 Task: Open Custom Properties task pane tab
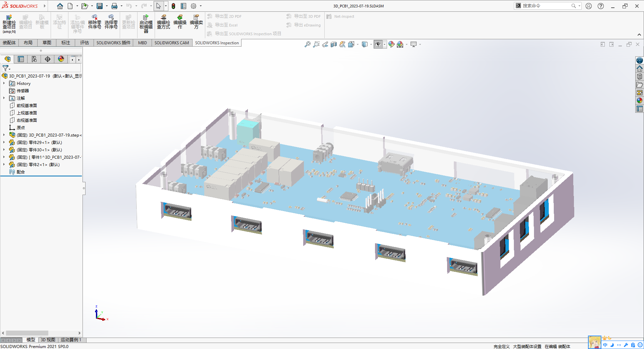(x=640, y=109)
